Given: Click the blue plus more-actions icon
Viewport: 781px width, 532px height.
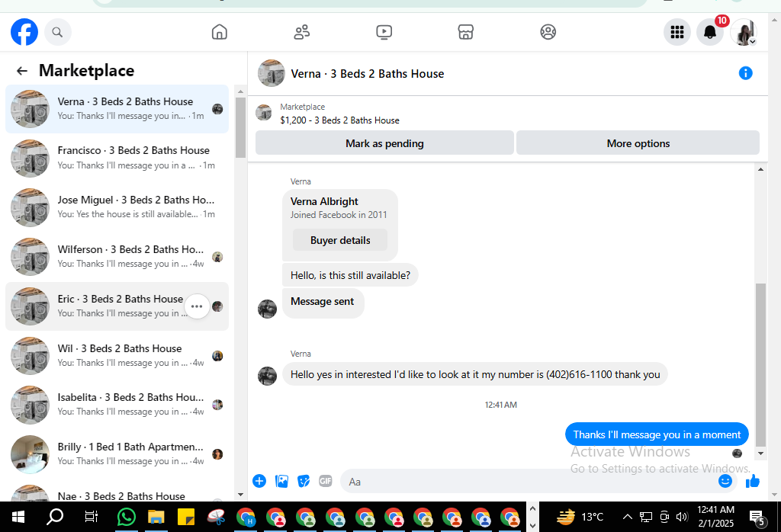Looking at the screenshot, I should (x=259, y=481).
